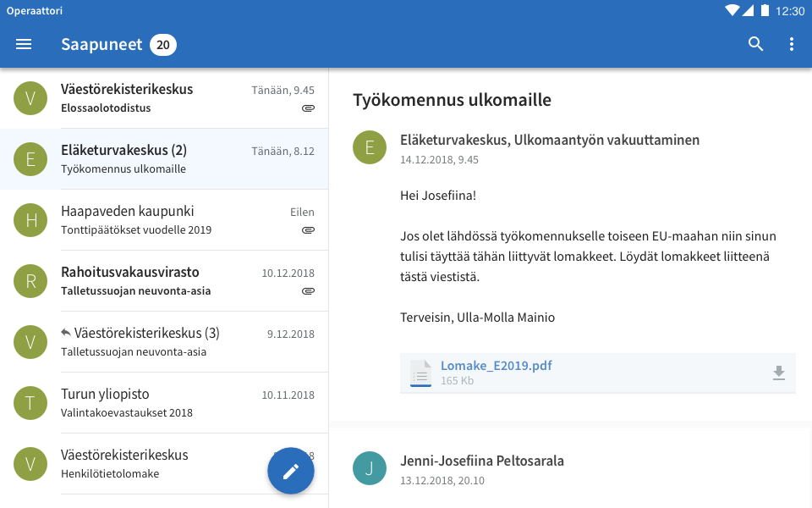Image resolution: width=812 pixels, height=508 pixels.
Task: Download the Lomake_E2019.pdf attachment
Action: point(779,373)
